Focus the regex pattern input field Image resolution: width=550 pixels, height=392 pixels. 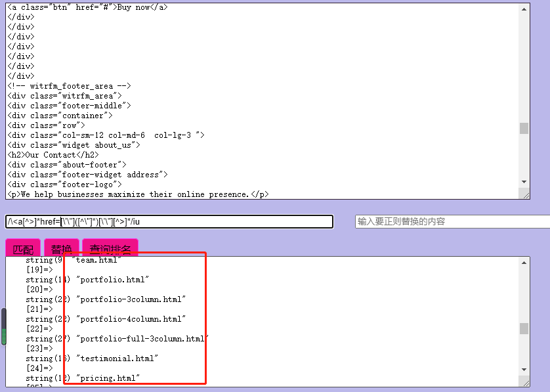[x=169, y=222]
